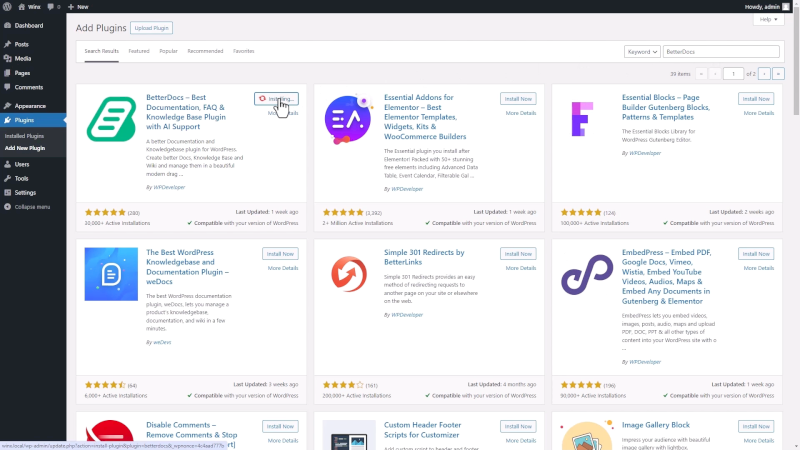Image resolution: width=800 pixels, height=450 pixels.
Task: Click the EmbedPress plugin logo
Action: [x=587, y=274]
